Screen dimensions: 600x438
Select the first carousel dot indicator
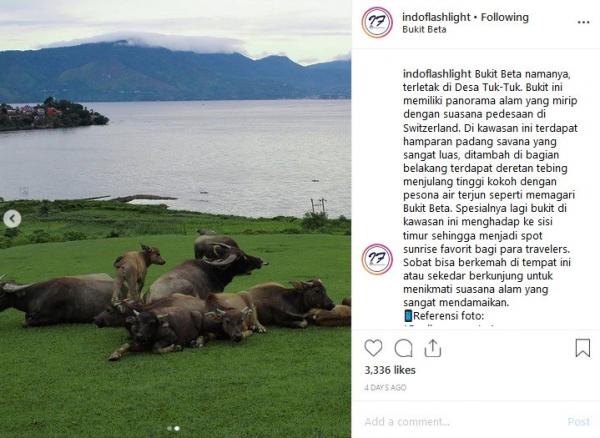pyautogui.click(x=170, y=428)
